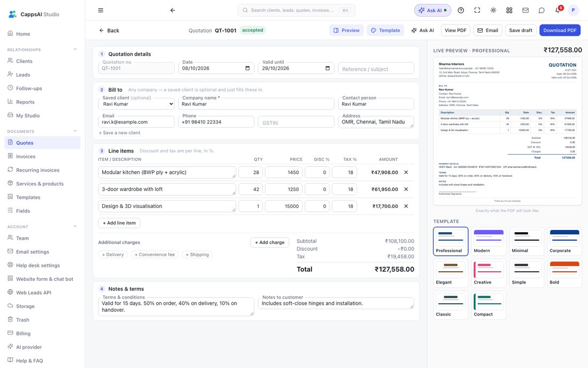The image size is (588, 368).
Task: Open Reports in the sidebar
Action: tap(42, 102)
